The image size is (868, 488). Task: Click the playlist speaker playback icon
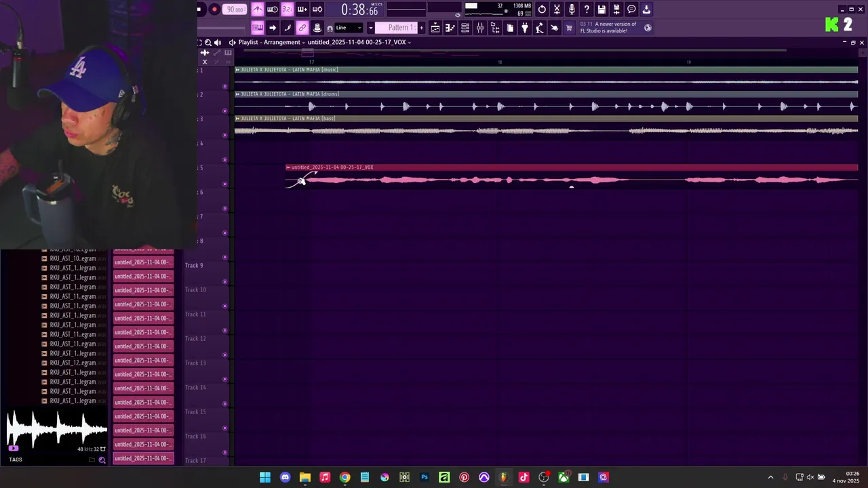(217, 42)
